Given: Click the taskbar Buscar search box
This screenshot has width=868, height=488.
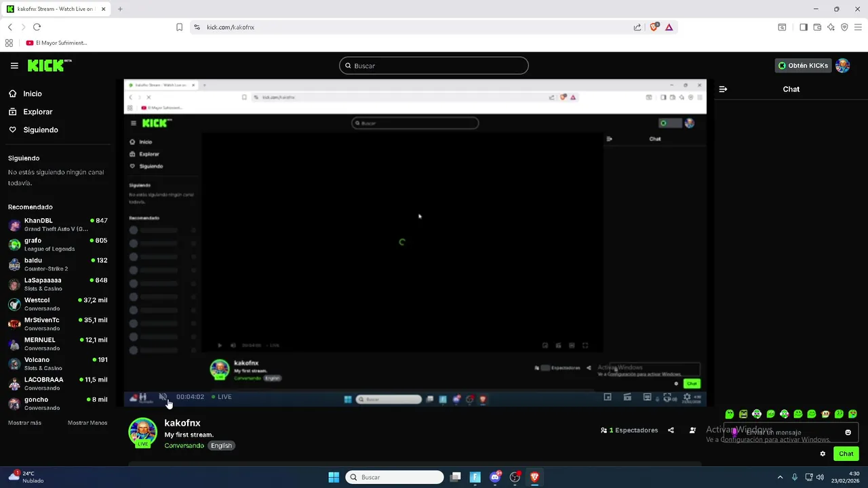Looking at the screenshot, I should click(395, 477).
